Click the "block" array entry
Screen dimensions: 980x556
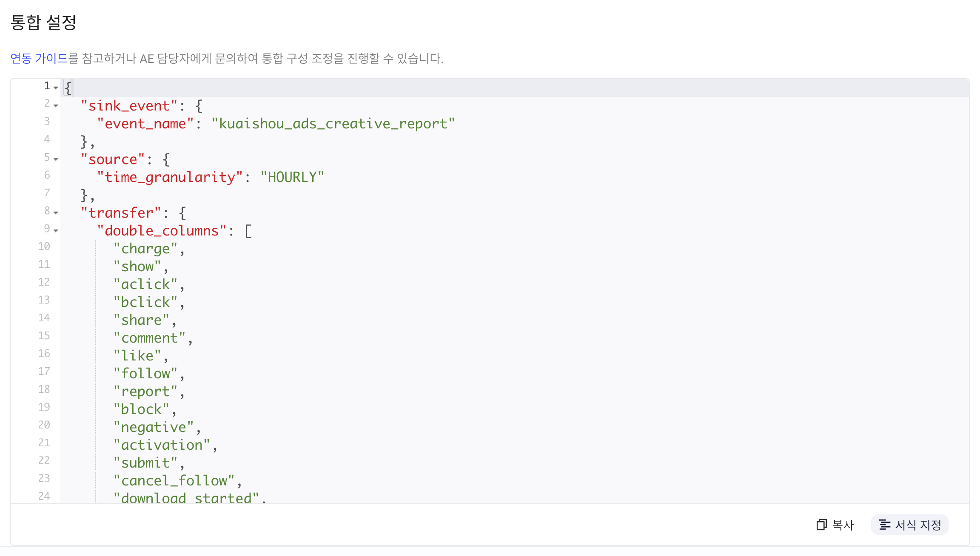[141, 409]
